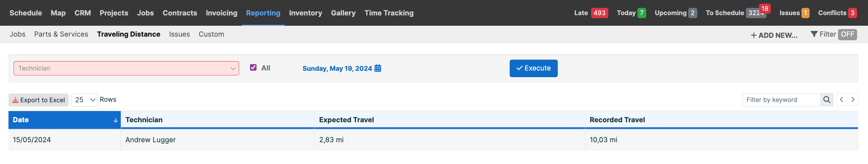The image size is (868, 164).
Task: Open the Conflicts badge showing 3
Action: (x=853, y=13)
